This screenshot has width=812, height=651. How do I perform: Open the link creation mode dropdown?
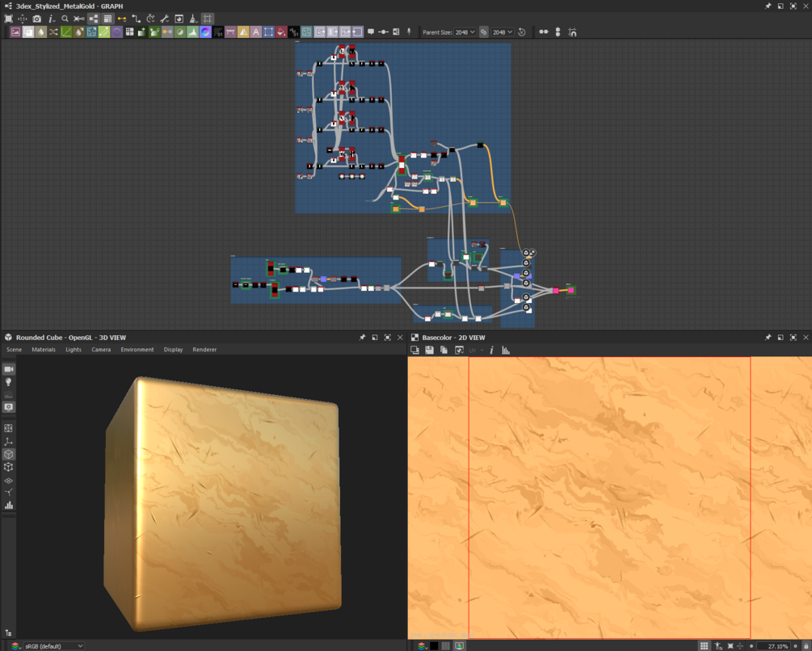[122, 19]
